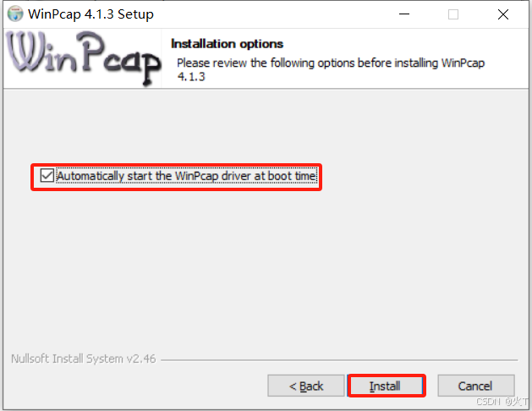
Task: Click the 'Installation options' heading
Action: click(227, 44)
